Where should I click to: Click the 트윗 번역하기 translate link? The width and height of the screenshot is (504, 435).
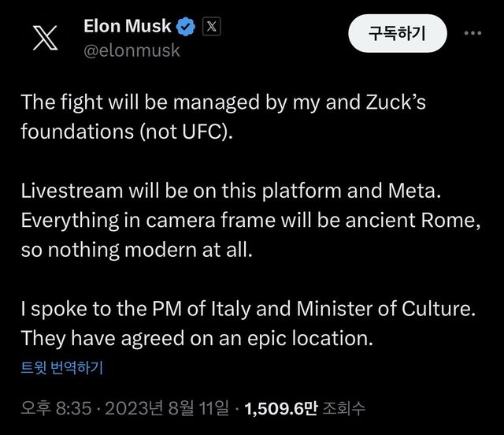coord(62,367)
